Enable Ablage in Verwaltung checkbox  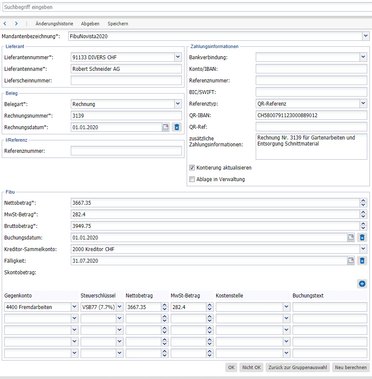(x=192, y=179)
